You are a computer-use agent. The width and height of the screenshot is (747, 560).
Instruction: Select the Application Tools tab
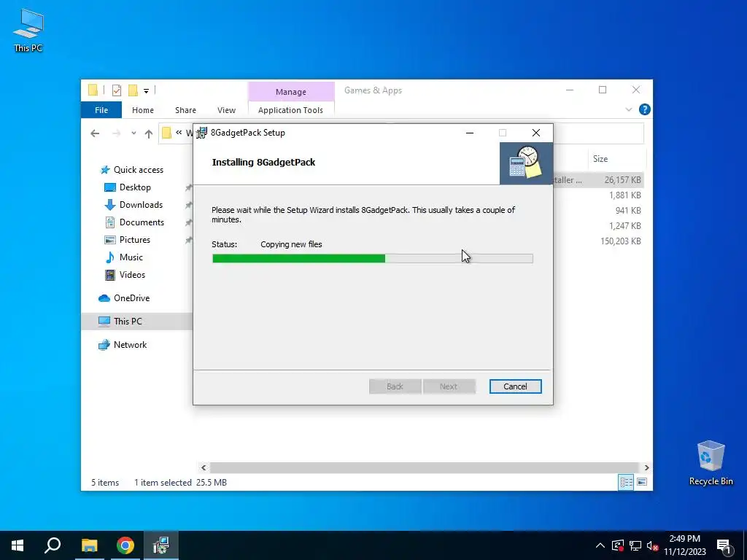click(290, 110)
